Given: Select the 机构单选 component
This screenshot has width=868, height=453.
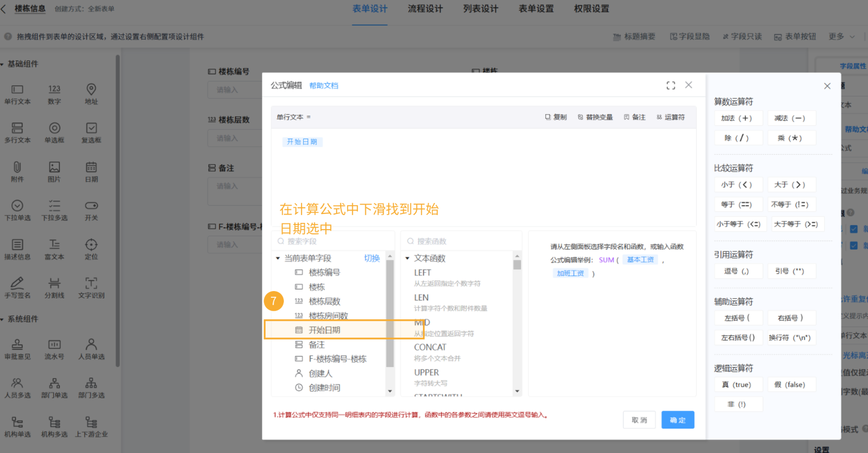Looking at the screenshot, I should point(17,426).
